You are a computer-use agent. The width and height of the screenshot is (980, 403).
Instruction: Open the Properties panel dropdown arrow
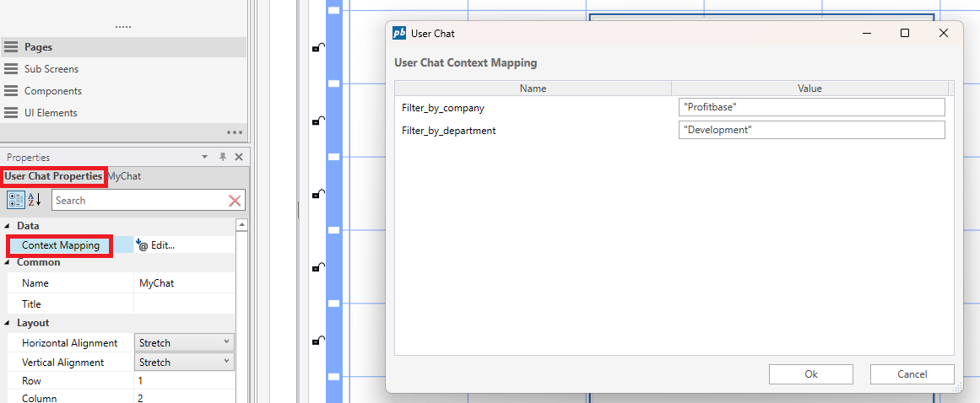click(x=204, y=157)
